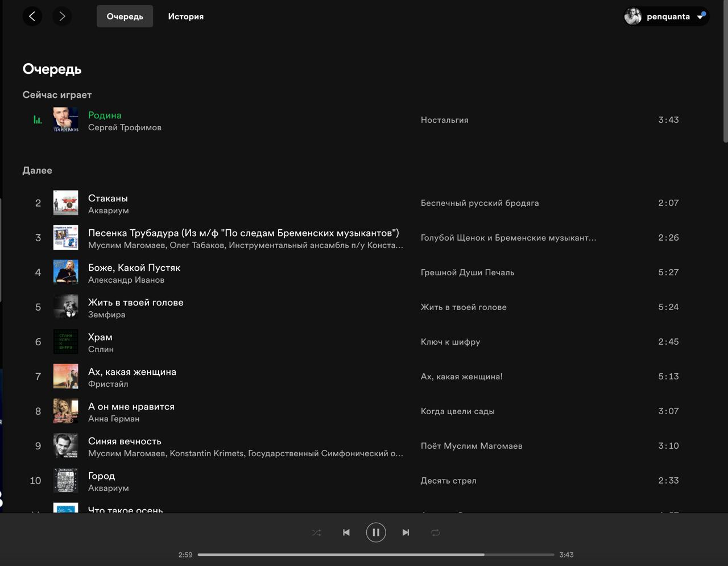Click the queue's vertical scrollbar
The width and height of the screenshot is (728, 566).
pos(725,71)
